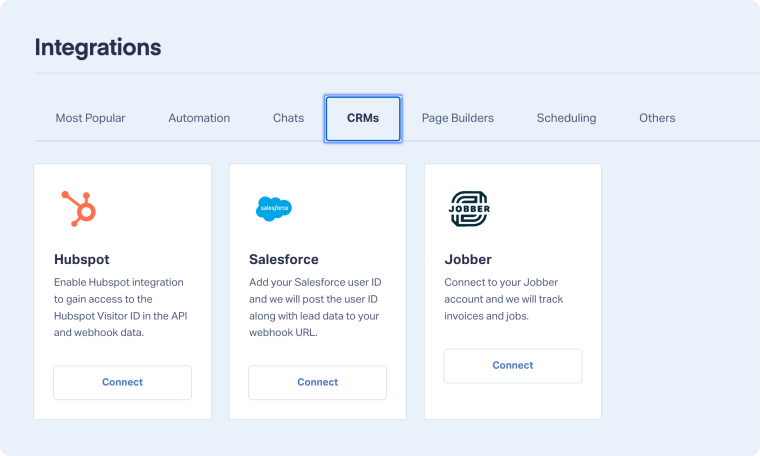This screenshot has width=760, height=456.
Task: Connect the Jobber integration
Action: coord(513,365)
